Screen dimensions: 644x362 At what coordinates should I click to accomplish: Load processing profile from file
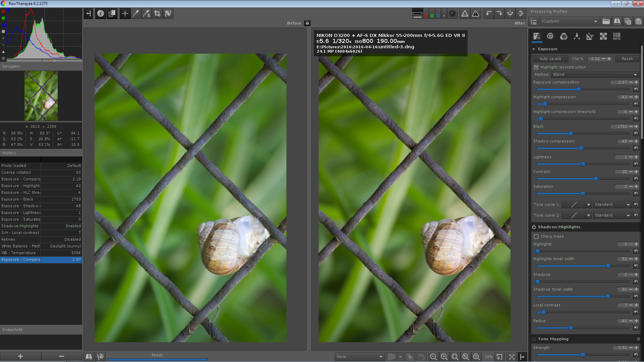click(606, 21)
